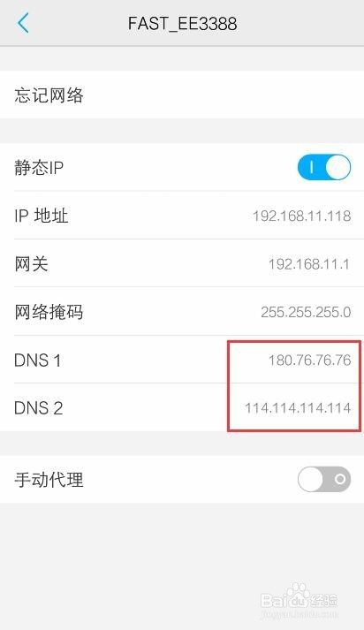Go back using the blue arrow
This screenshot has width=364, height=630.
pyautogui.click(x=23, y=23)
